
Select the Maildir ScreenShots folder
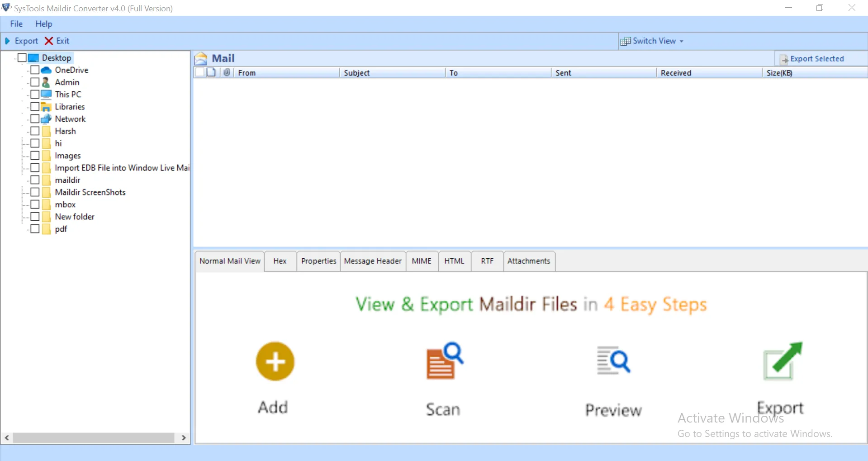tap(90, 192)
